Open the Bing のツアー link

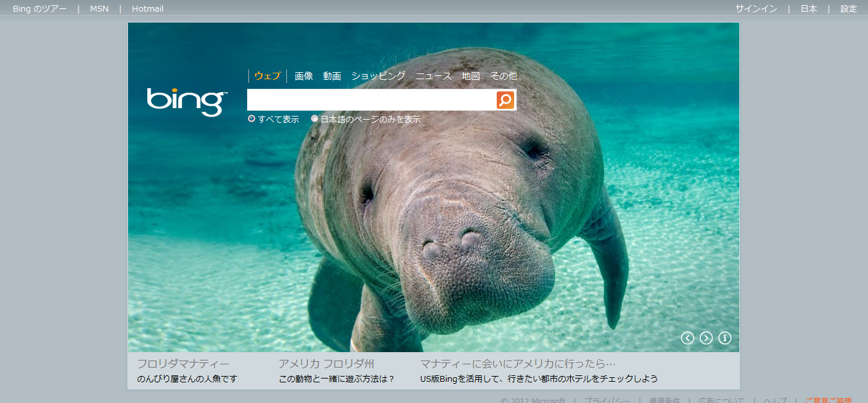39,8
